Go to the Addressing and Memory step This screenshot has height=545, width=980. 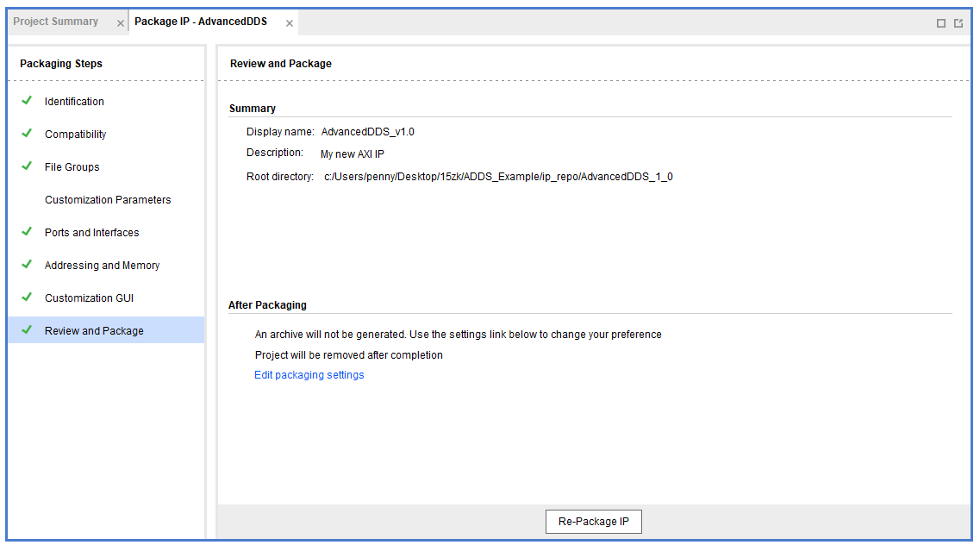click(102, 266)
